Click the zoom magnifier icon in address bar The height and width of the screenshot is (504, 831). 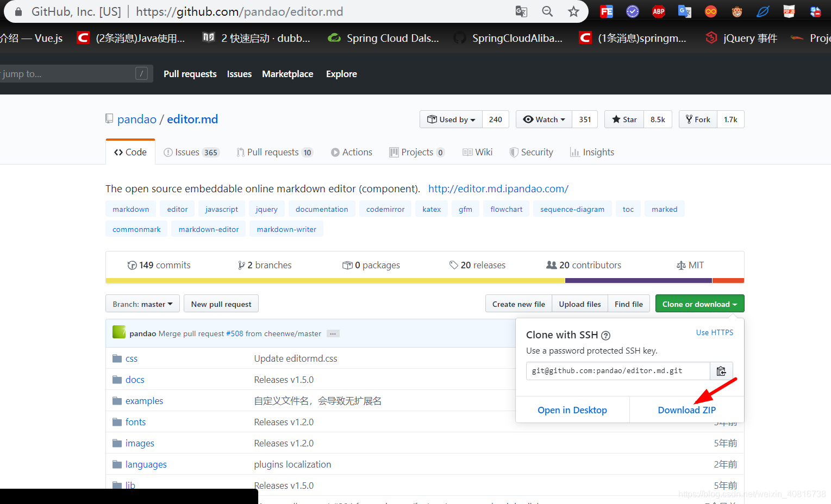547,11
